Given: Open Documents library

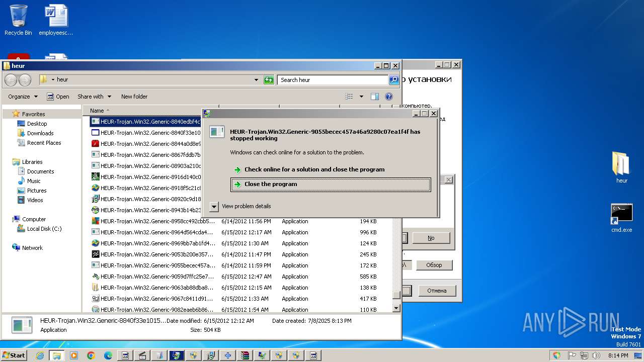Looking at the screenshot, I should 40,171.
